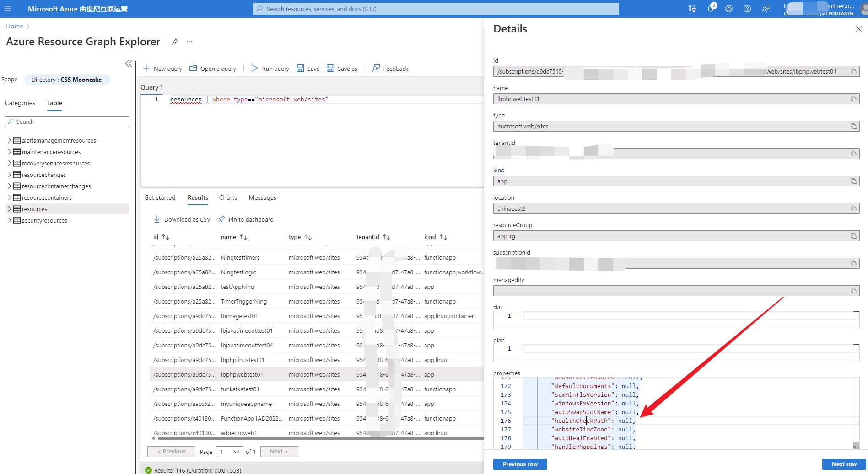The image size is (868, 474).
Task: Copy the resource id value
Action: click(853, 71)
